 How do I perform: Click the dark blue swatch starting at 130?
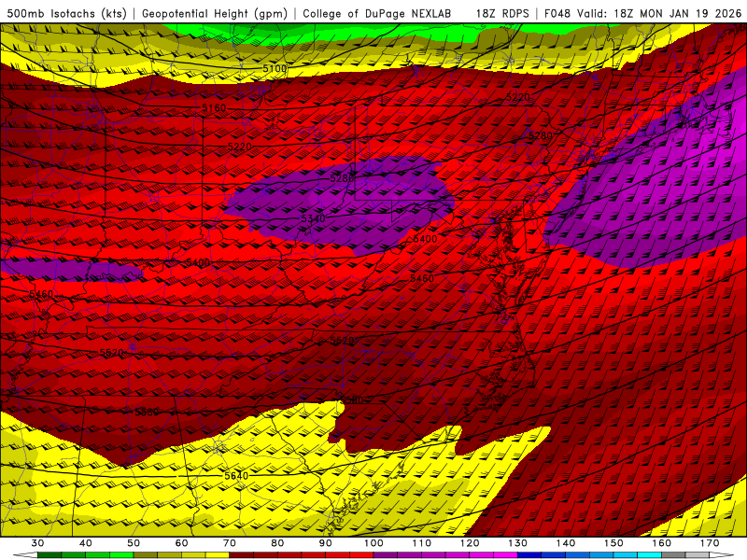coord(529,555)
